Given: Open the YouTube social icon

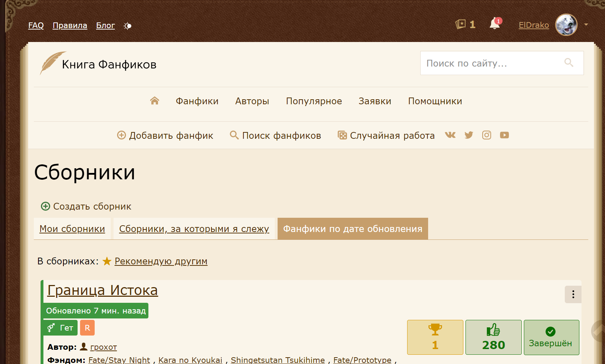Looking at the screenshot, I should tap(504, 135).
